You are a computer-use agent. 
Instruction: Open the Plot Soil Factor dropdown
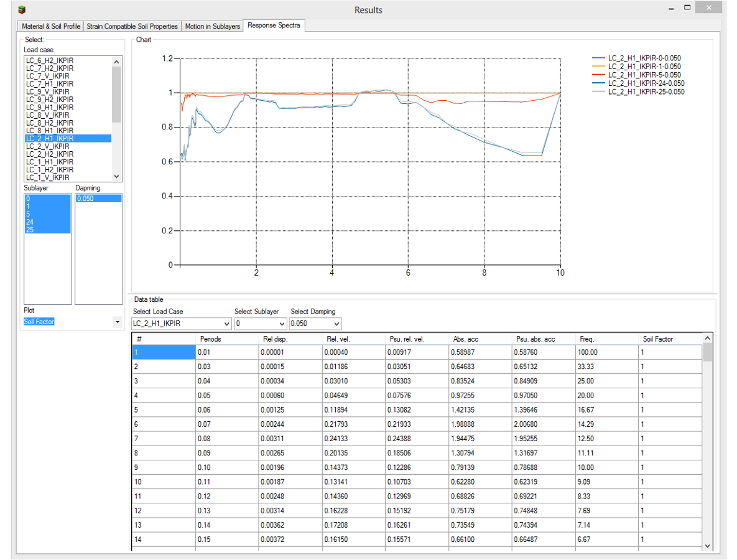[118, 322]
